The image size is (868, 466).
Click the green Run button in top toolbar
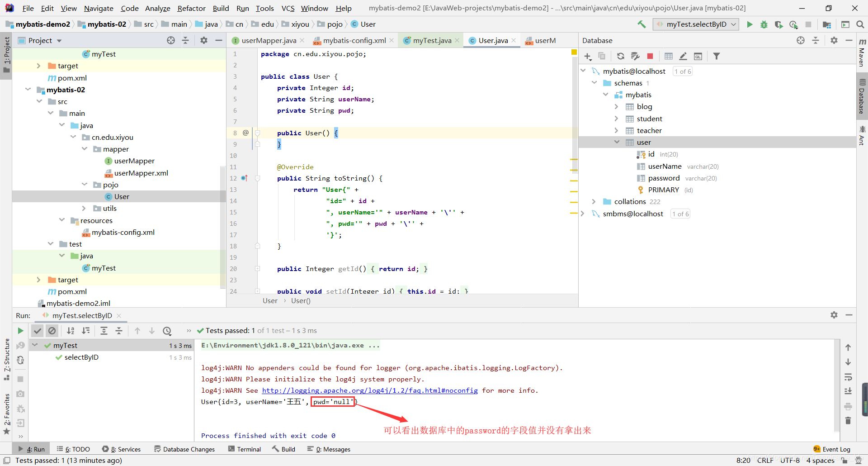[750, 24]
